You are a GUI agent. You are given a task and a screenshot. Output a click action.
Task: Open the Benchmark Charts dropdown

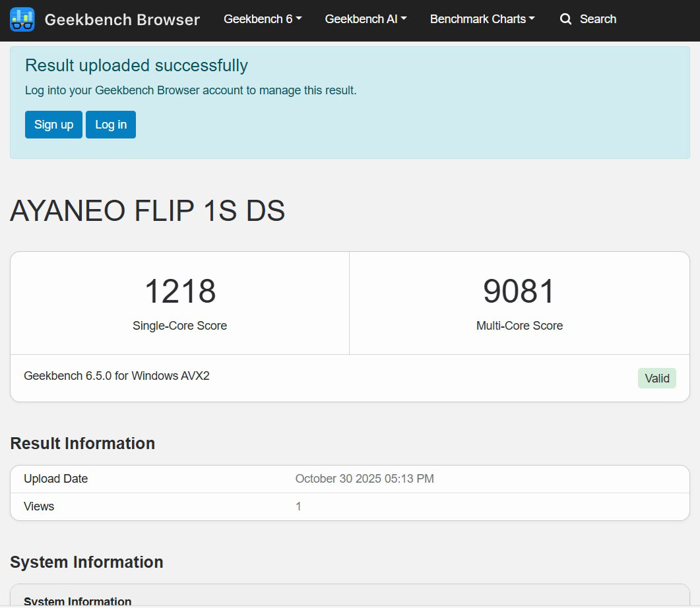482,19
